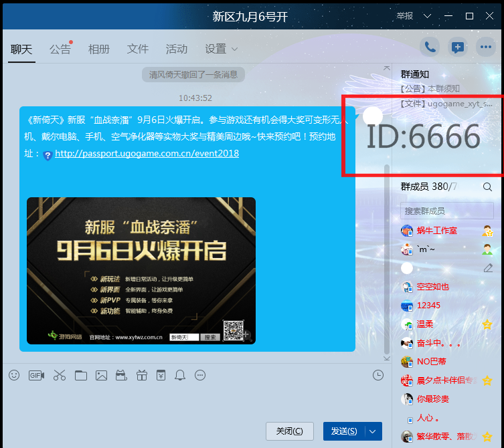This screenshot has height=448, width=504.
Task: Select member 温柔 in list
Action: tap(425, 324)
